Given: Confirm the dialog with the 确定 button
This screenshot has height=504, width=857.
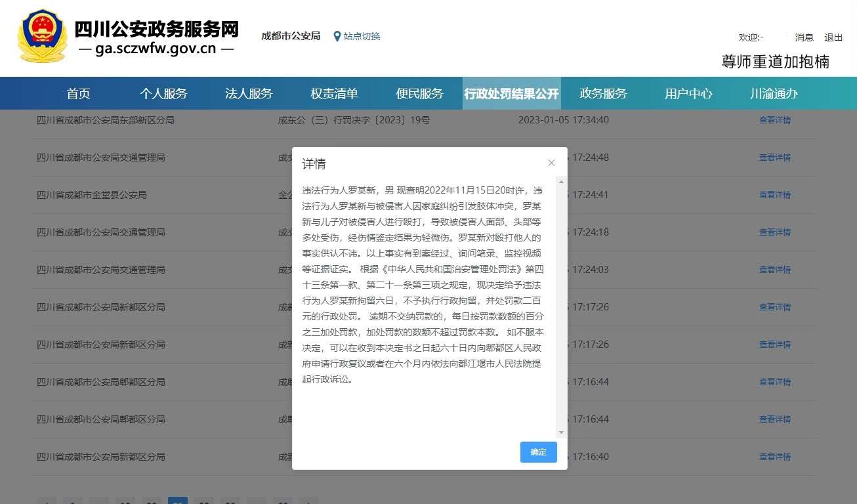Looking at the screenshot, I should point(537,452).
